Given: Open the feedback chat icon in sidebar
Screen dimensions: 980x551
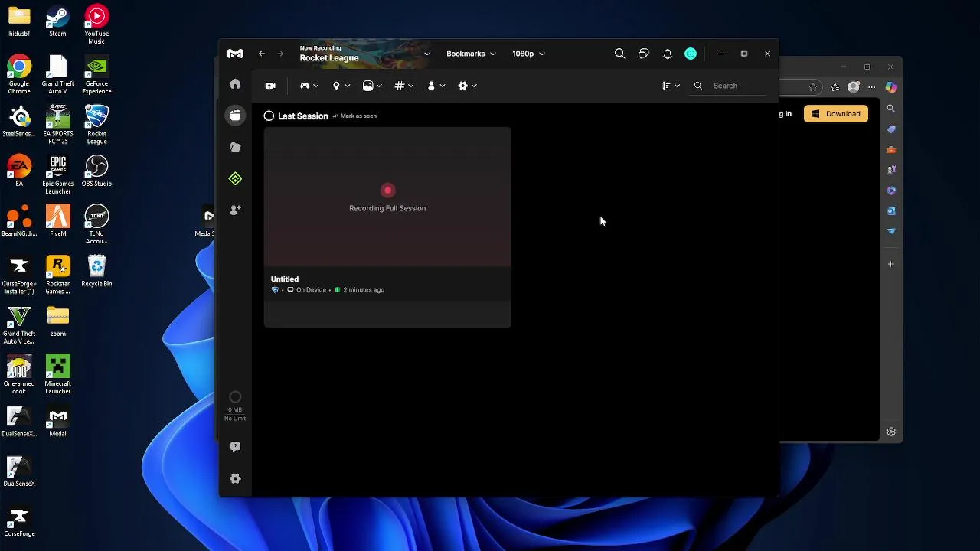Looking at the screenshot, I should point(235,446).
